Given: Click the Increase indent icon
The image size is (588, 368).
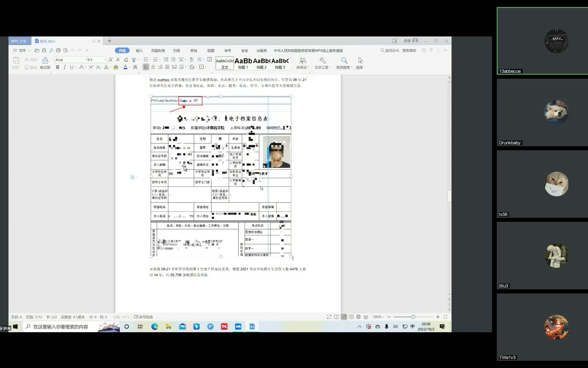Looking at the screenshot, I should point(173,60).
